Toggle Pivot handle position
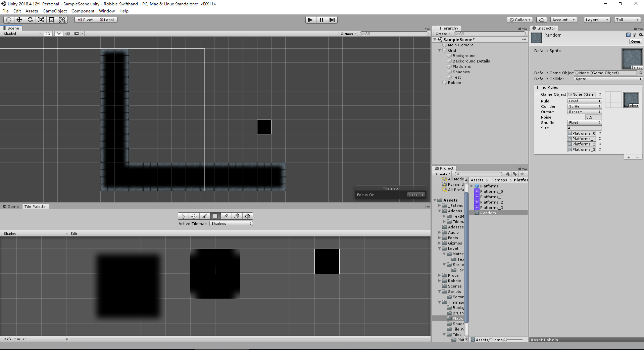The height and width of the screenshot is (350, 644). [85, 20]
